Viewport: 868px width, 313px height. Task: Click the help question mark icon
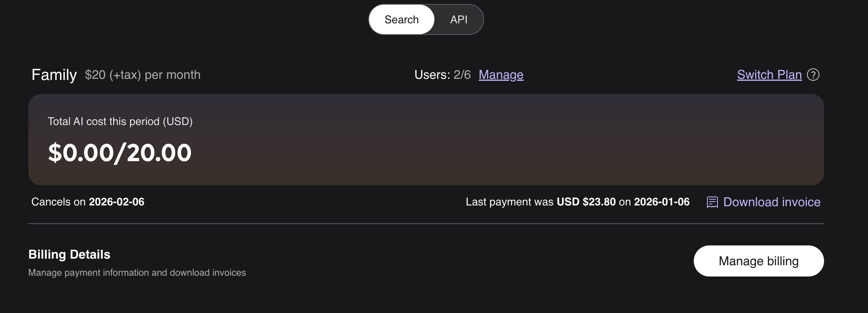click(813, 75)
